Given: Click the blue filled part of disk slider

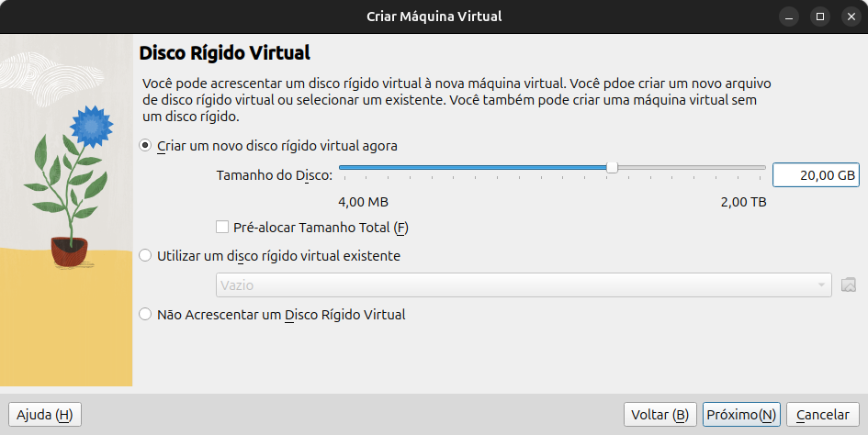Looking at the screenshot, I should [473, 167].
